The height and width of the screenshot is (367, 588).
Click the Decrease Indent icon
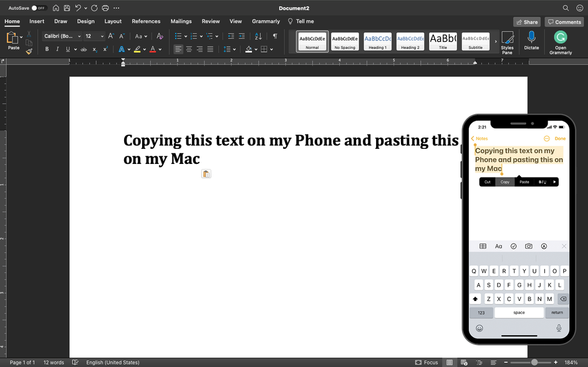231,36
